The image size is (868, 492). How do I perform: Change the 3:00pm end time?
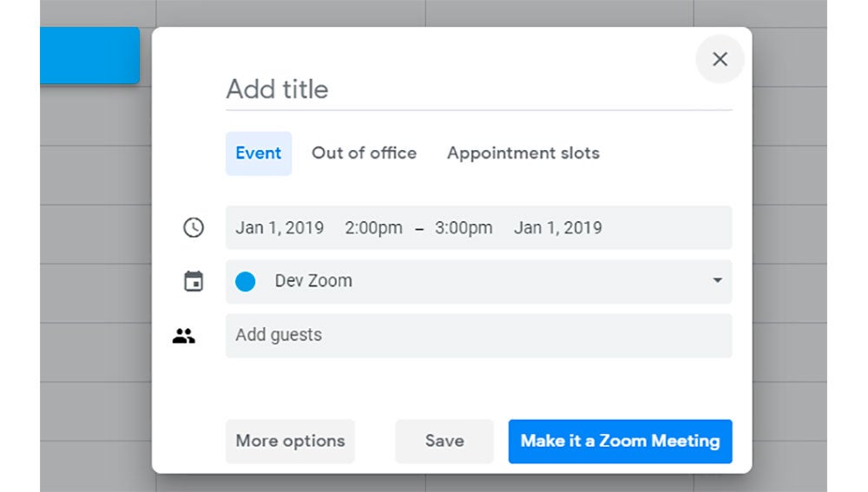coord(464,228)
